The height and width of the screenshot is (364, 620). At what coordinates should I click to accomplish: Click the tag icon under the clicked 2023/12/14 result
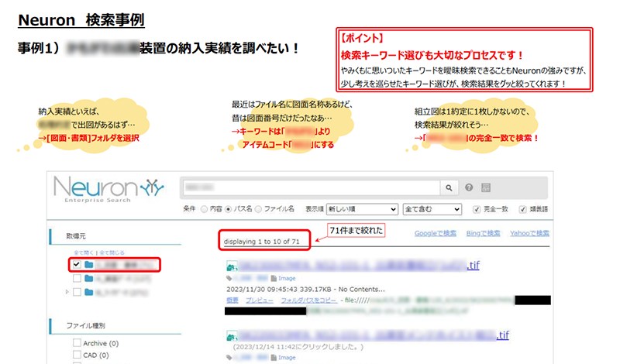pos(229,357)
